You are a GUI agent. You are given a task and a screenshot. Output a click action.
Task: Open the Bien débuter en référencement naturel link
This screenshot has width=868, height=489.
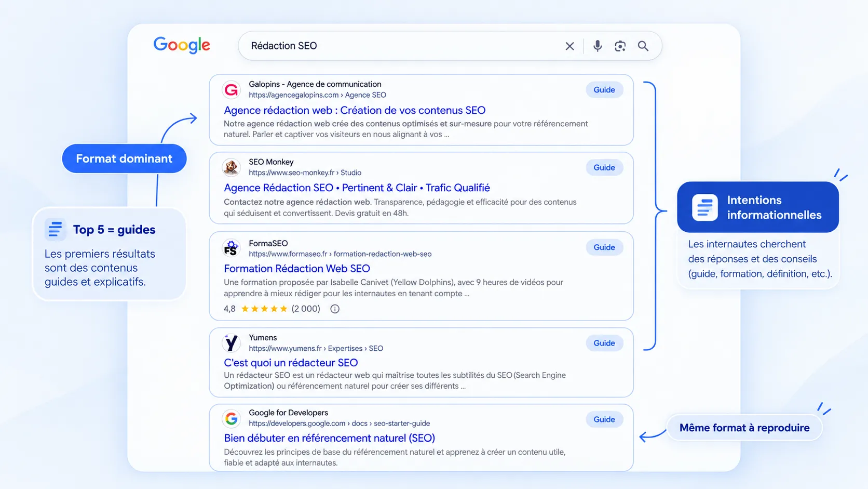[x=329, y=438]
